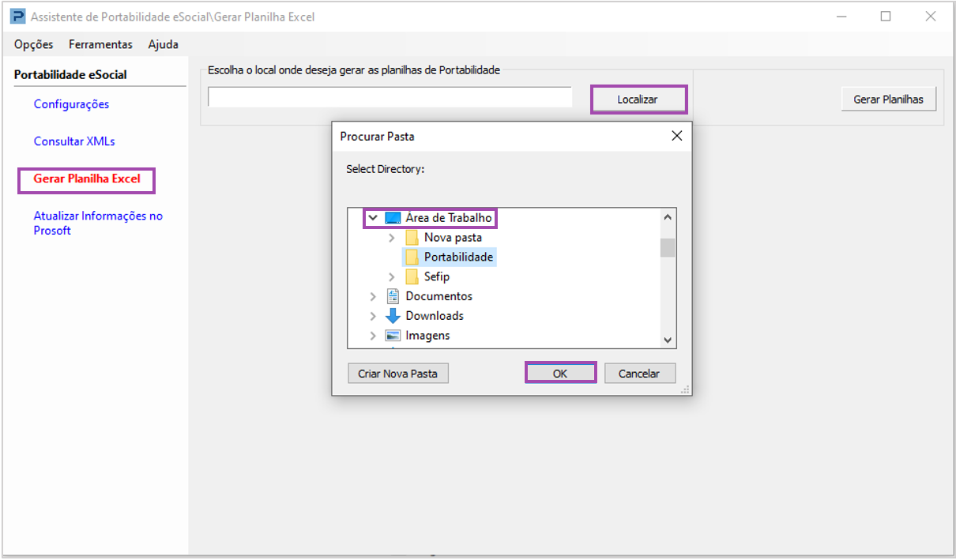The height and width of the screenshot is (560, 956).
Task: Open the Opções menu
Action: pyautogui.click(x=34, y=44)
